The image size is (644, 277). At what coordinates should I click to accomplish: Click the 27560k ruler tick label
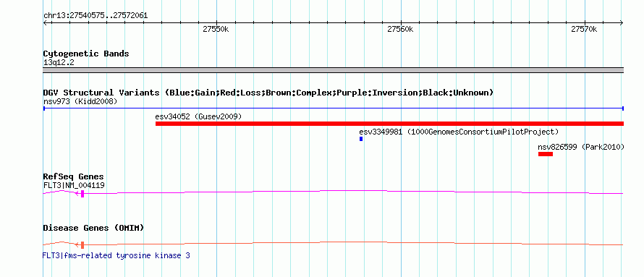400,29
